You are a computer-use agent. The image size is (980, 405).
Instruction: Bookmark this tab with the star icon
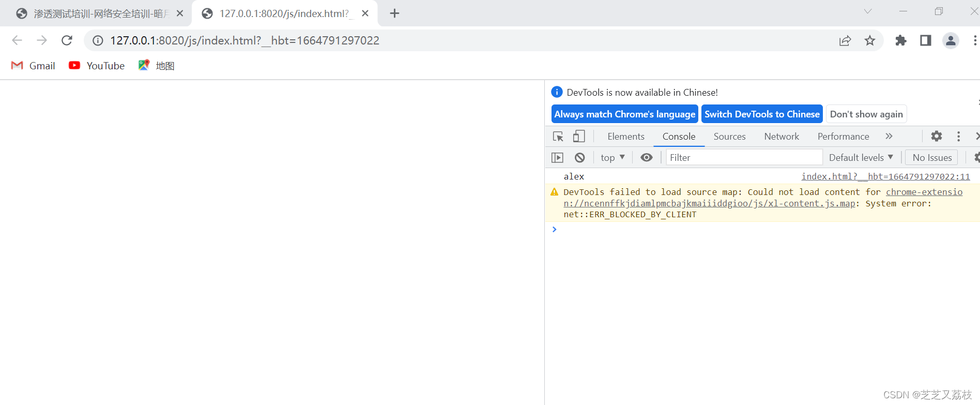[870, 40]
